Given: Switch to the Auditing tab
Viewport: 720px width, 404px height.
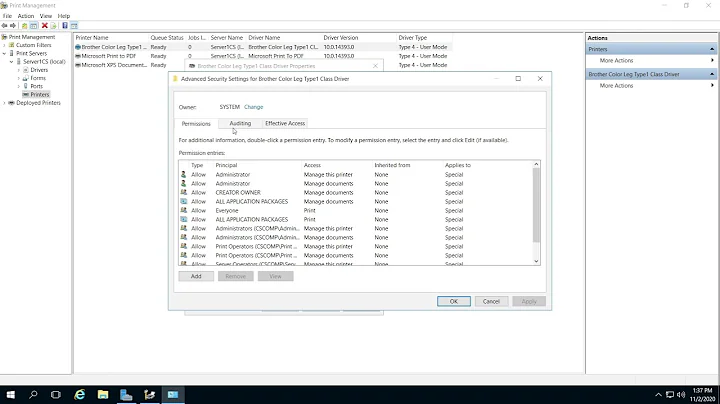Looking at the screenshot, I should tap(240, 123).
